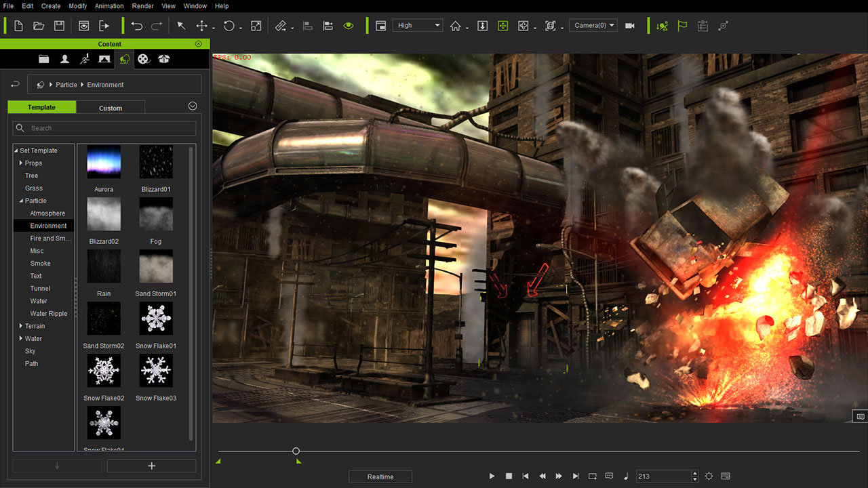Open the Media film reel tab icon

pos(143,59)
